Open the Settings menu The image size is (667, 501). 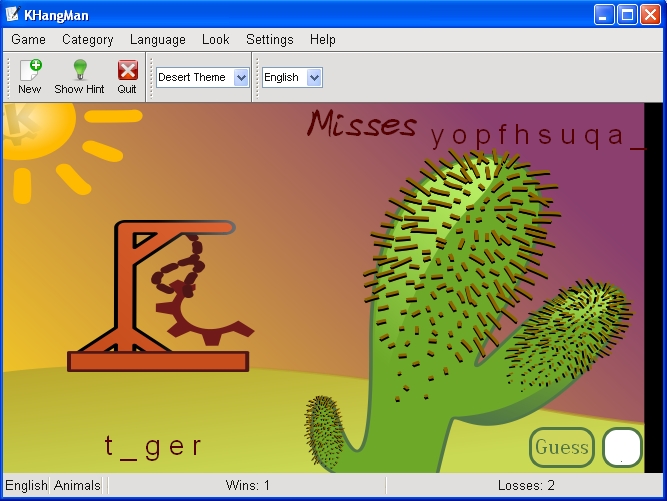269,40
